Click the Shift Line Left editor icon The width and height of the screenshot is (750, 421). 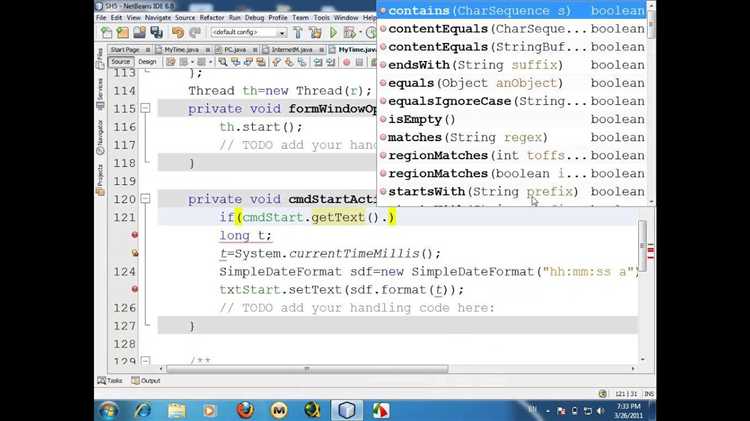[318, 62]
